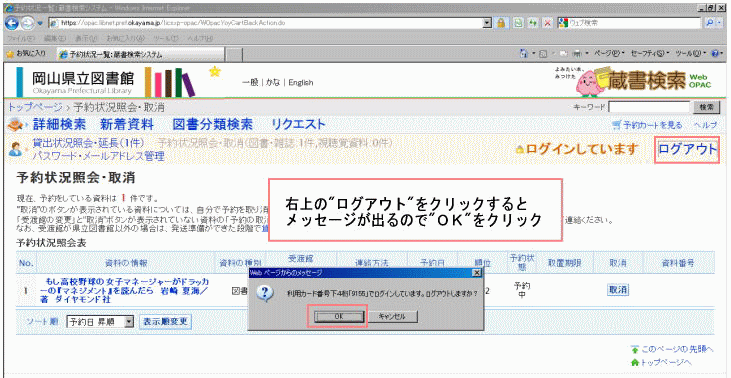The width and height of the screenshot is (731, 378).
Task: Click the ヘルプ link on library page
Action: pos(705,125)
